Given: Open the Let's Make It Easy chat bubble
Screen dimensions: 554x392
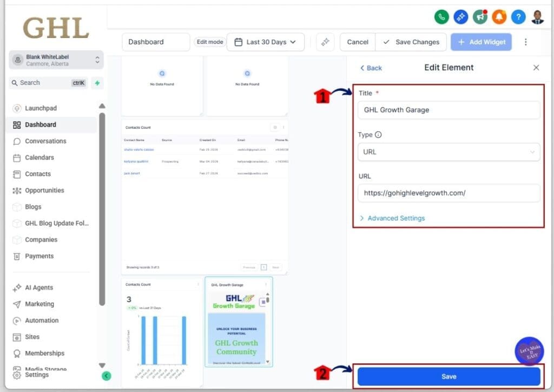Looking at the screenshot, I should tap(529, 351).
